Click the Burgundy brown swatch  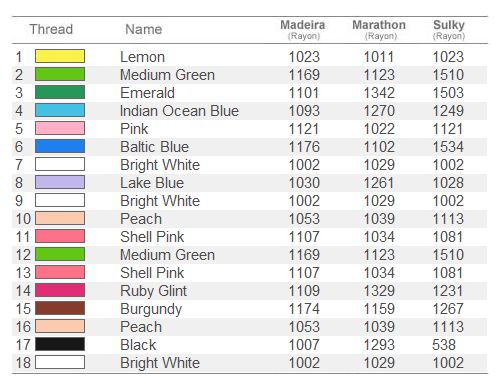[60, 308]
